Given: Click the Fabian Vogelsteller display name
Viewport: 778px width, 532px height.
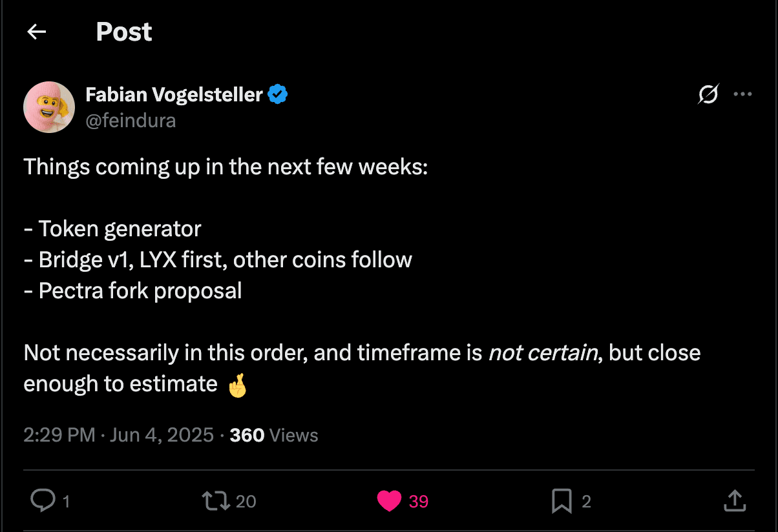Looking at the screenshot, I should point(174,95).
